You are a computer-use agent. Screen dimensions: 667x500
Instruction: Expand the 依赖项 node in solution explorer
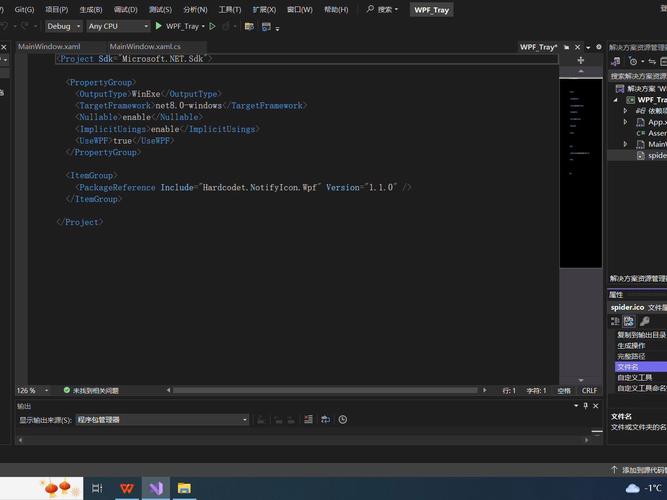pyautogui.click(x=626, y=111)
